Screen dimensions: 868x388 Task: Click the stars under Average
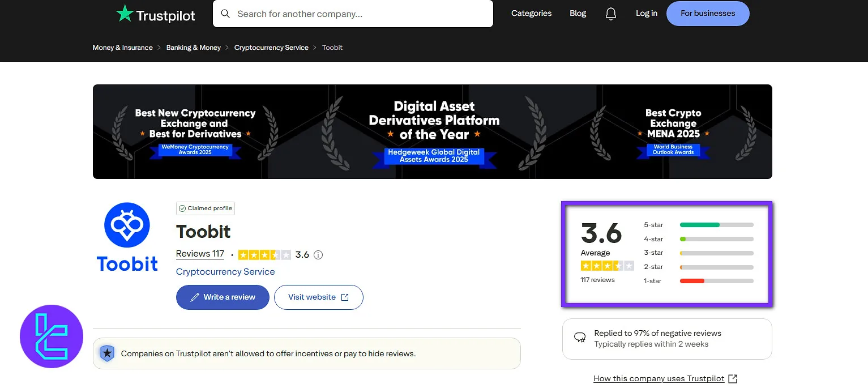point(607,266)
